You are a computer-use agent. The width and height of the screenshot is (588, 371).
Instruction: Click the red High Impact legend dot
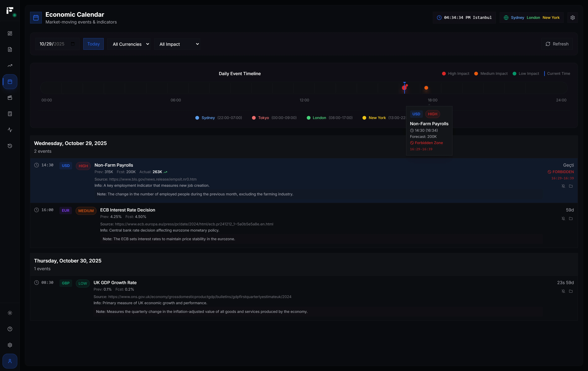click(444, 73)
